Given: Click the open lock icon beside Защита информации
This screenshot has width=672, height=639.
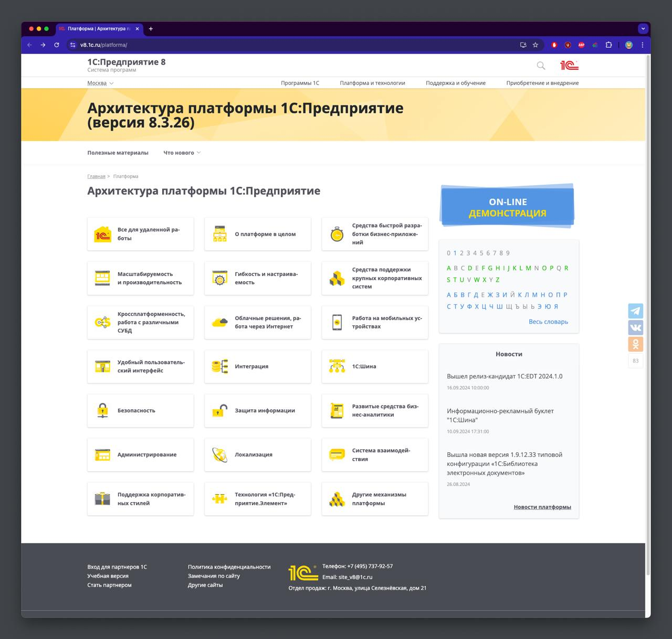Looking at the screenshot, I should pos(219,410).
